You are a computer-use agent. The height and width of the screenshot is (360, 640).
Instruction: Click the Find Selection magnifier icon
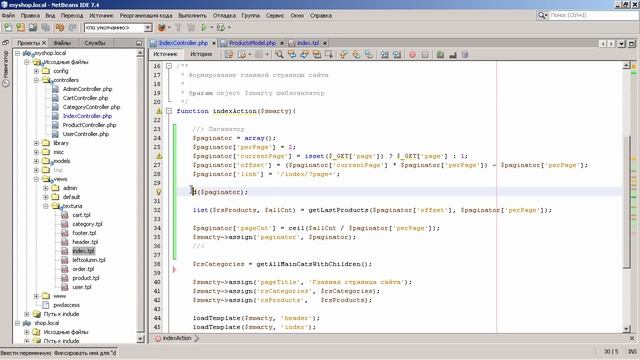(x=279, y=55)
